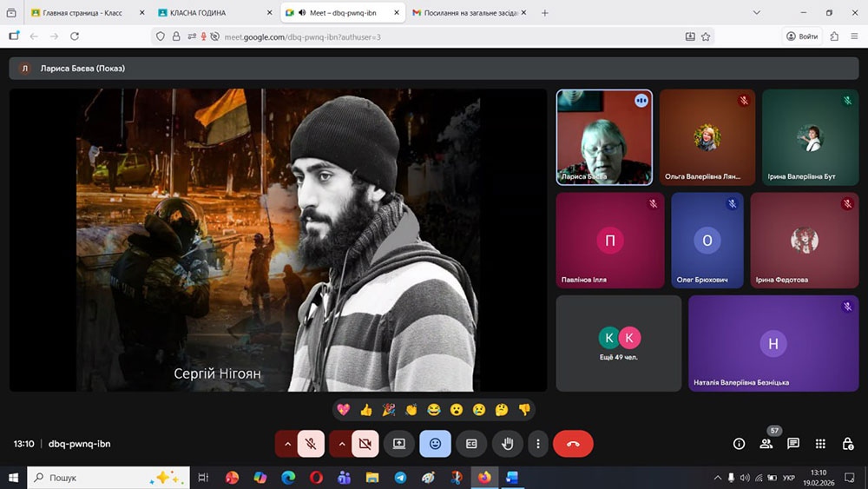
Task: Open more options three-dot menu
Action: pyautogui.click(x=538, y=444)
